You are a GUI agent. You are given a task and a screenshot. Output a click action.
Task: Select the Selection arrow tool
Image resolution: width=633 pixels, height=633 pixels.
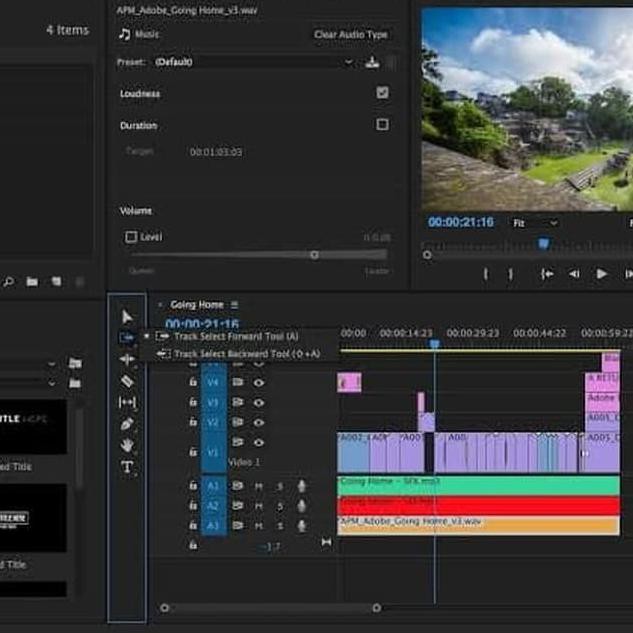127,317
